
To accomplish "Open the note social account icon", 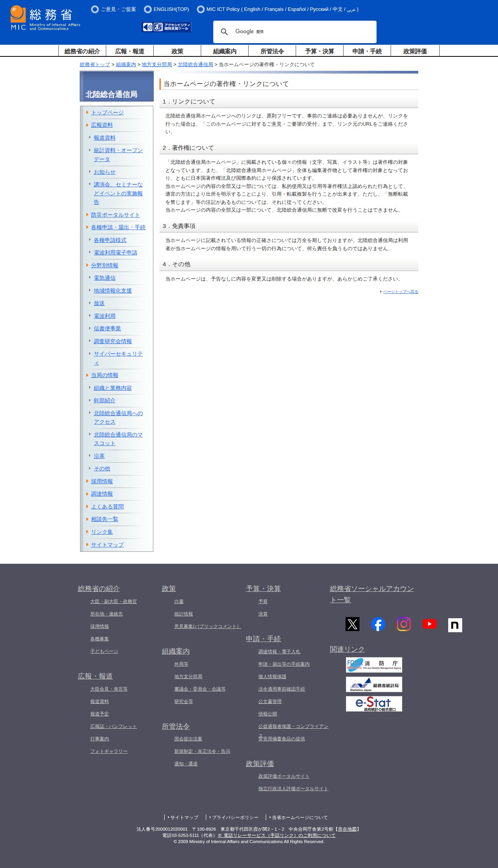I will pos(455,625).
